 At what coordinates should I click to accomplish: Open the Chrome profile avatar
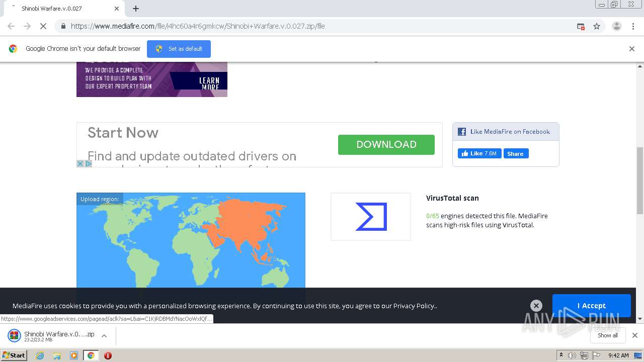click(x=616, y=26)
